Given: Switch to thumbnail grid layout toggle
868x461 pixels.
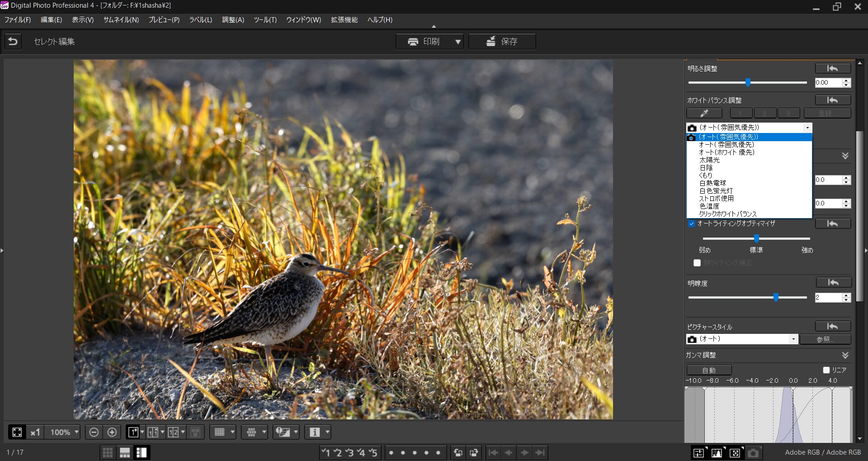Looking at the screenshot, I should (x=108, y=452).
